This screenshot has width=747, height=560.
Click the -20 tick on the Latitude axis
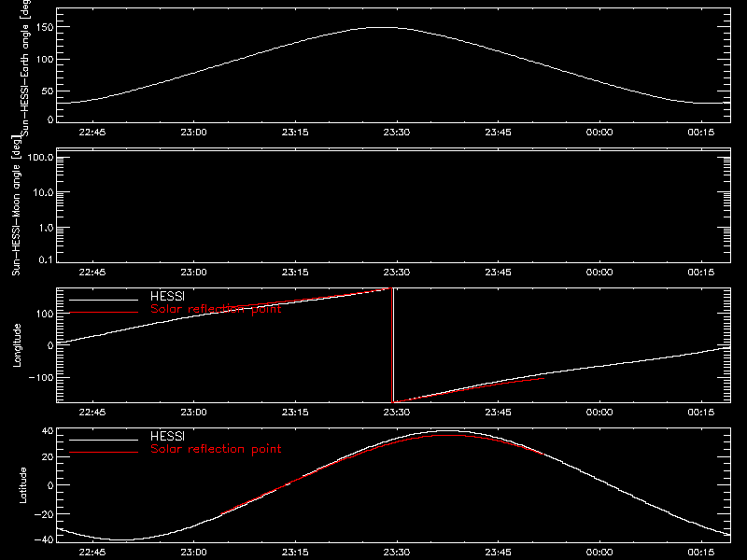point(44,514)
